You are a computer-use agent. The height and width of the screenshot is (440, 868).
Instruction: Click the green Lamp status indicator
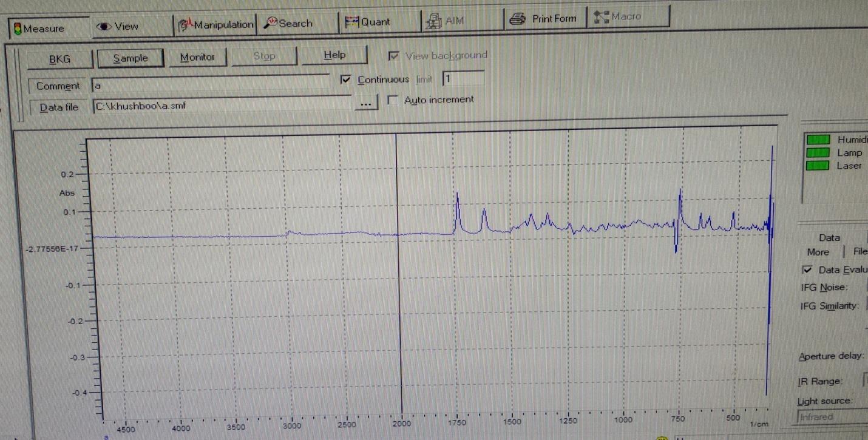(x=818, y=152)
